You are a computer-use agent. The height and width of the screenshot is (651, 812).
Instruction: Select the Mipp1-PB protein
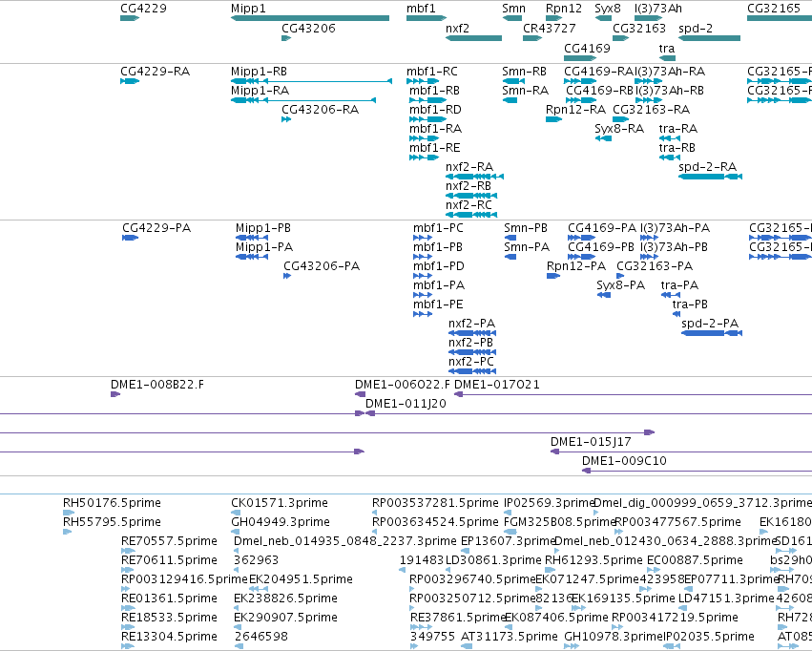[252, 238]
